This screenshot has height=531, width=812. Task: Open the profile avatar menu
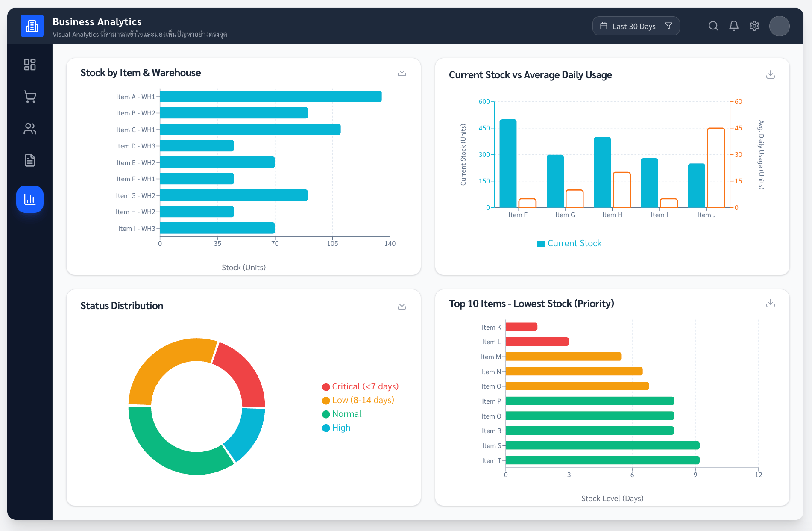coord(779,26)
